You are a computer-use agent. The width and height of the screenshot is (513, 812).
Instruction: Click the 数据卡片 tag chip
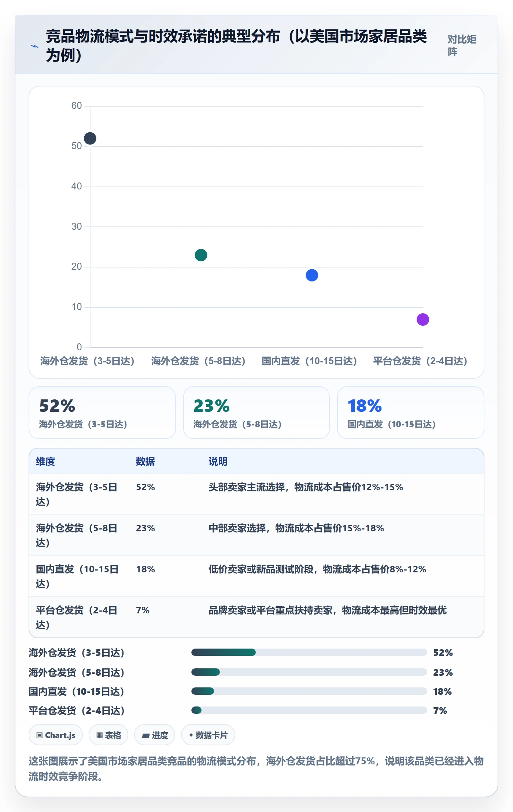tap(208, 735)
